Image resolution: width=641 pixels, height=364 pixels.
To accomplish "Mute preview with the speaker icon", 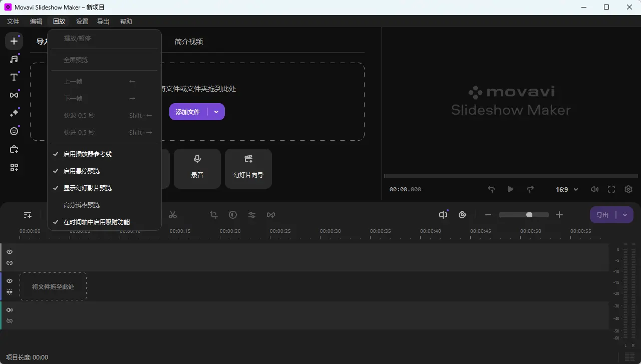I will tap(594, 189).
